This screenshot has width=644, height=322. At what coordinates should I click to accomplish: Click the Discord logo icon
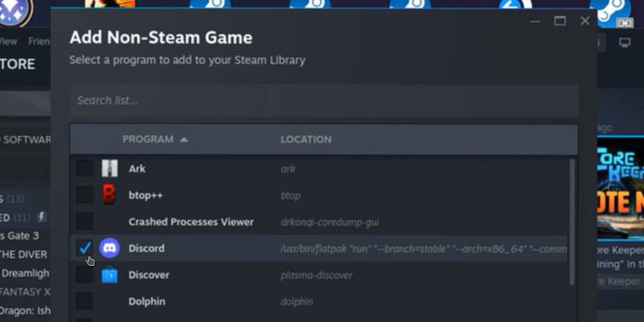coord(110,248)
